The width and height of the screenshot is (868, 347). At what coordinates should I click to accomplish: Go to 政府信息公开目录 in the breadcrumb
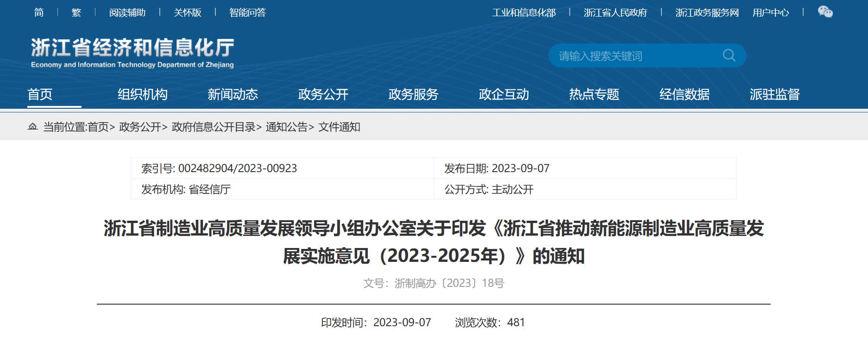[x=214, y=127]
